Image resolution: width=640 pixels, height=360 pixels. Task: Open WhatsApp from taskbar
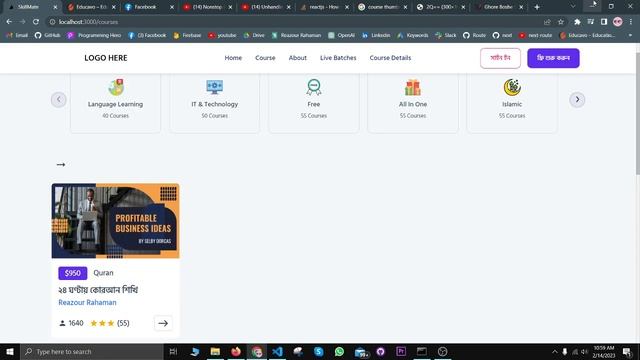click(x=339, y=351)
